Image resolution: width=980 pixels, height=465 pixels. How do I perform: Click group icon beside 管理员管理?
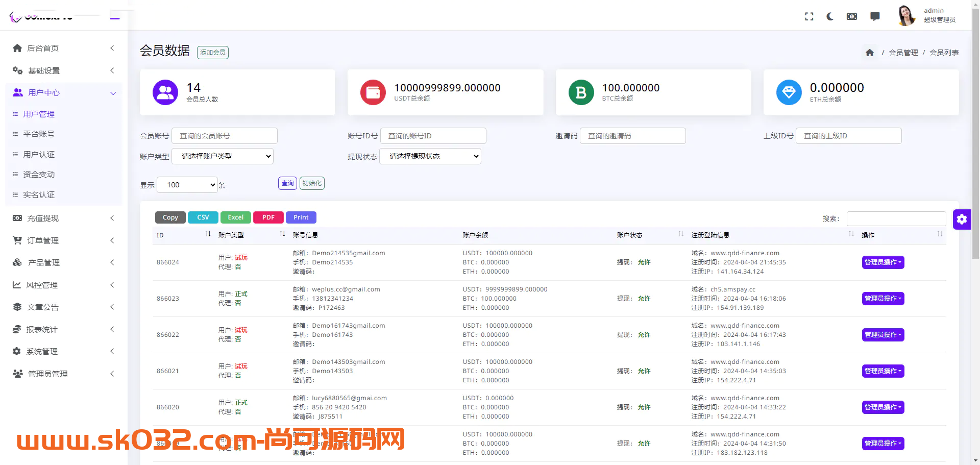pyautogui.click(x=18, y=374)
